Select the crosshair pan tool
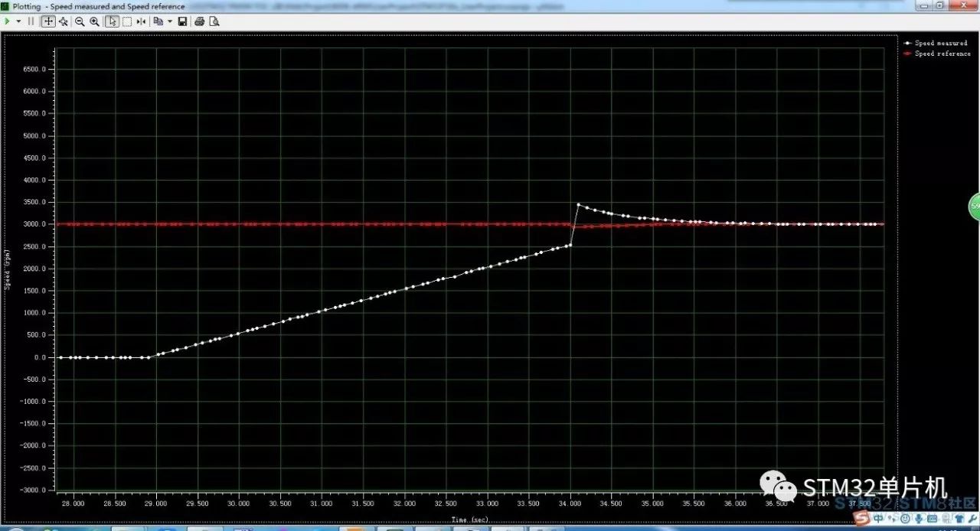Screen dimensions: 980x531 [x=48, y=21]
